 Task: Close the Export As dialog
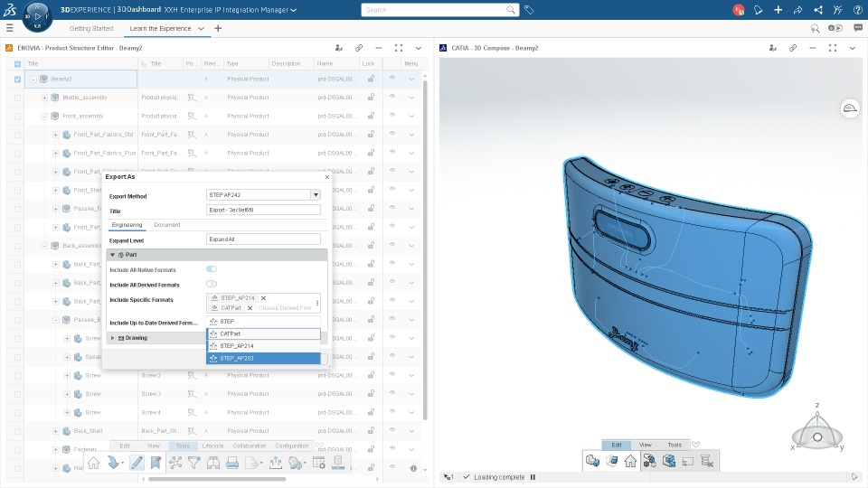point(326,177)
